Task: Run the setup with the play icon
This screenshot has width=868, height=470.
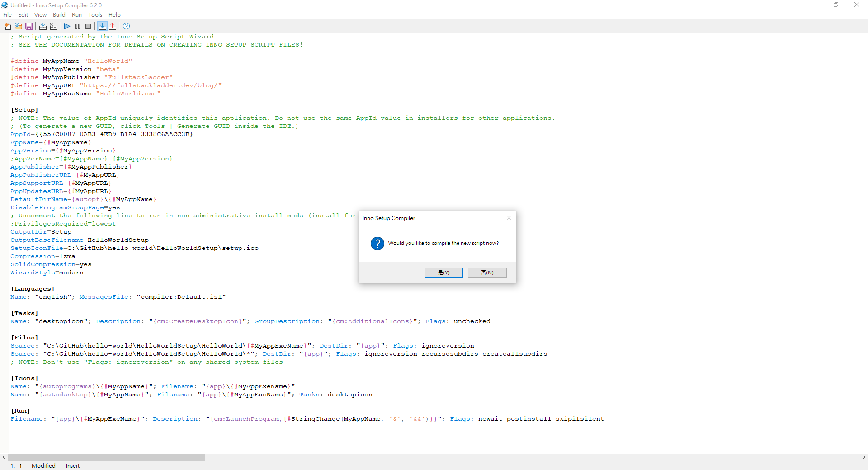Action: (x=67, y=26)
